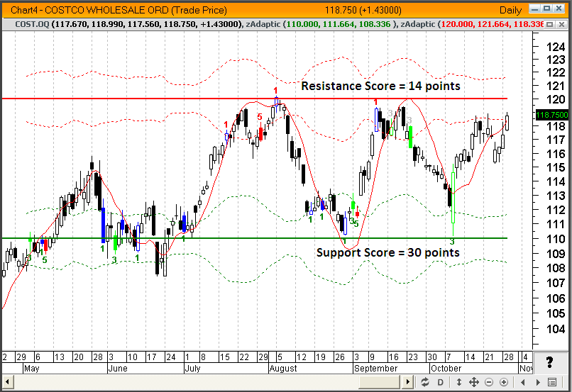Click the June month label
Viewport: 572px width, 392px height.
click(118, 369)
